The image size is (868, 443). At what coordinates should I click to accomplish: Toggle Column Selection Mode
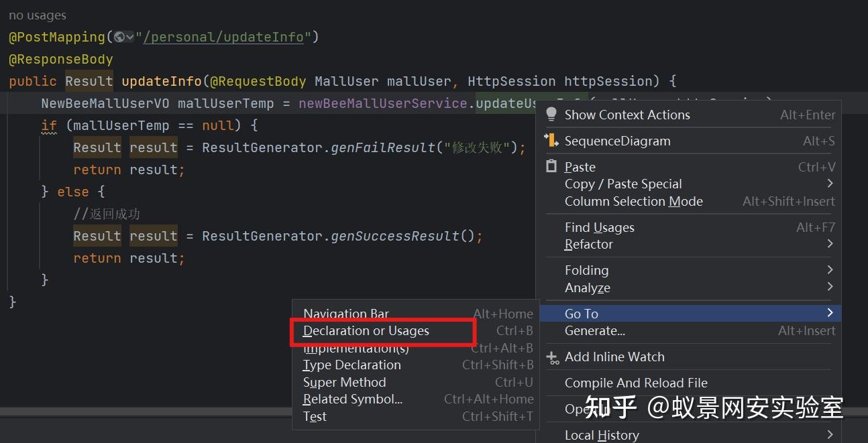click(x=633, y=201)
